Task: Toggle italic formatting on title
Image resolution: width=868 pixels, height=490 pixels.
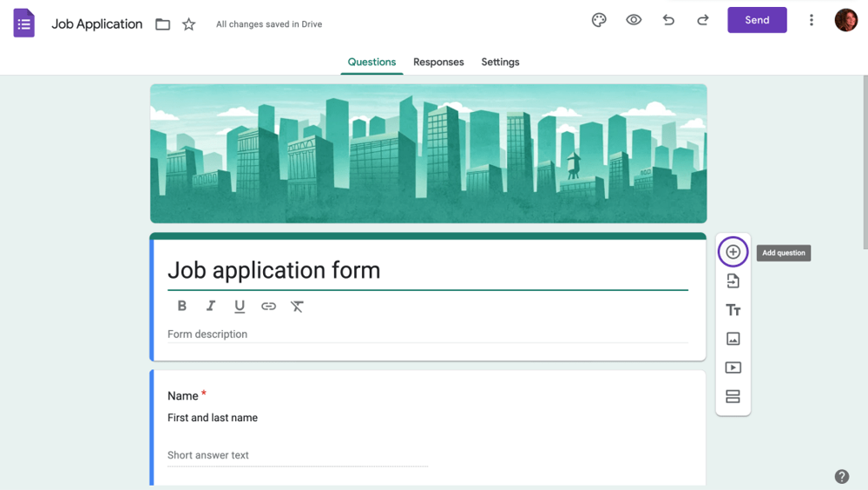Action: click(x=210, y=306)
